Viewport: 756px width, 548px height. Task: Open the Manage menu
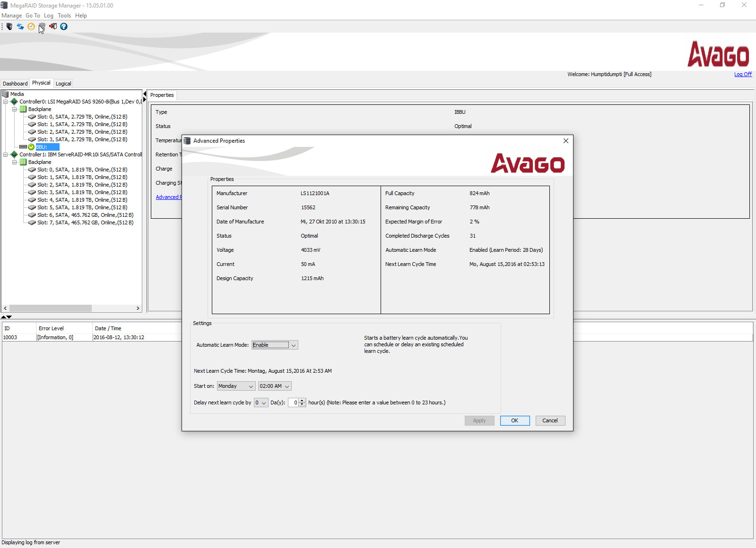point(12,16)
